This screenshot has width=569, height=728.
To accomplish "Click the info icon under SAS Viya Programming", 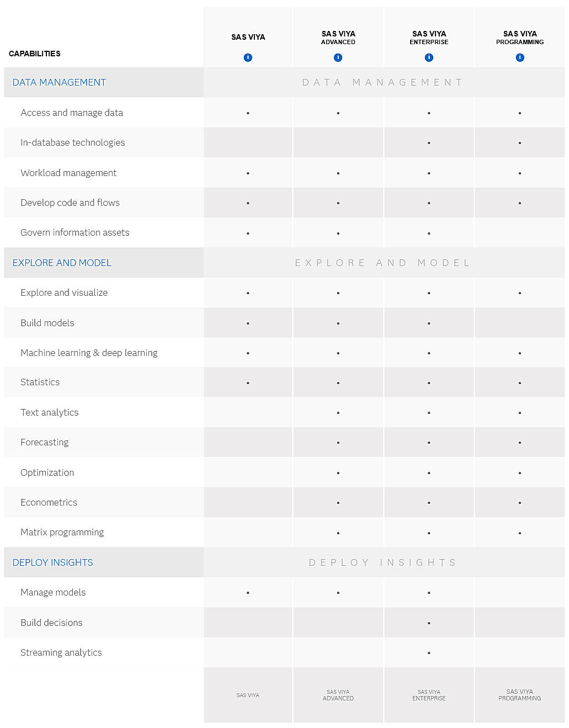I will coord(519,57).
